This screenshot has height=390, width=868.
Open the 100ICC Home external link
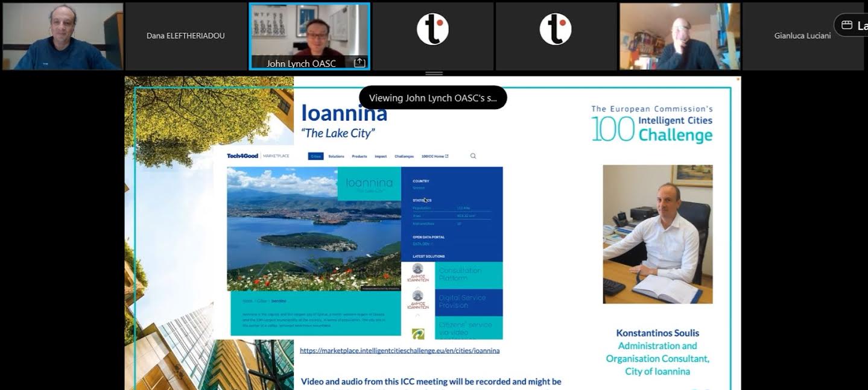(x=435, y=156)
